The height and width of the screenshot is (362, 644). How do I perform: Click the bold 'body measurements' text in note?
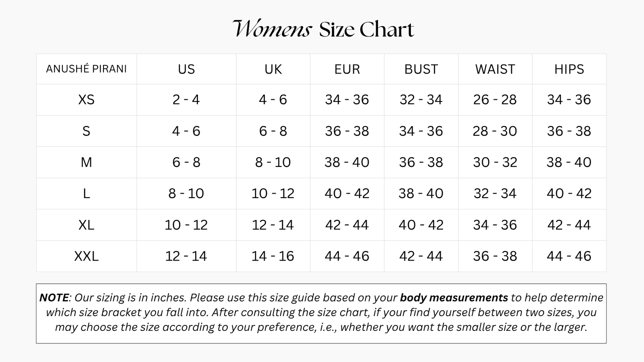[454, 297]
